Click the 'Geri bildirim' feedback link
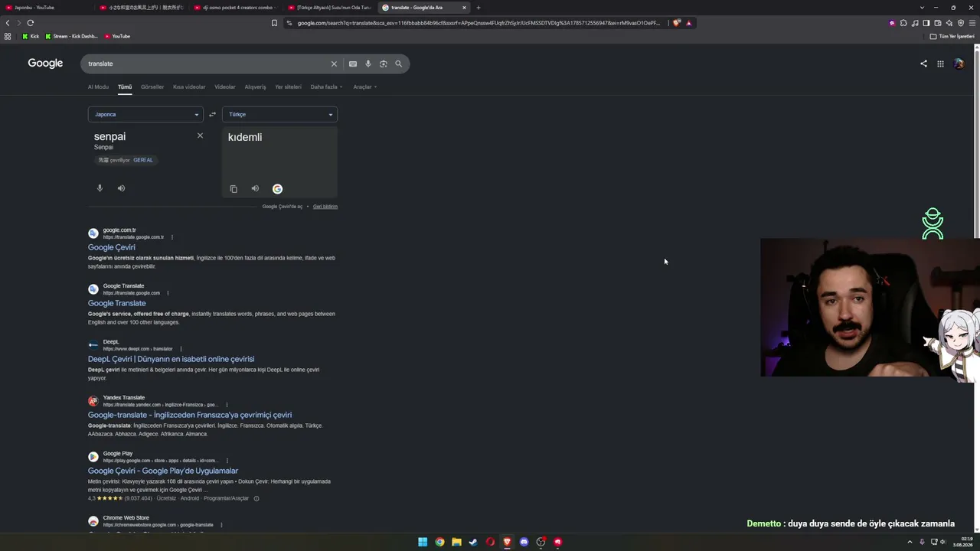 coord(325,207)
